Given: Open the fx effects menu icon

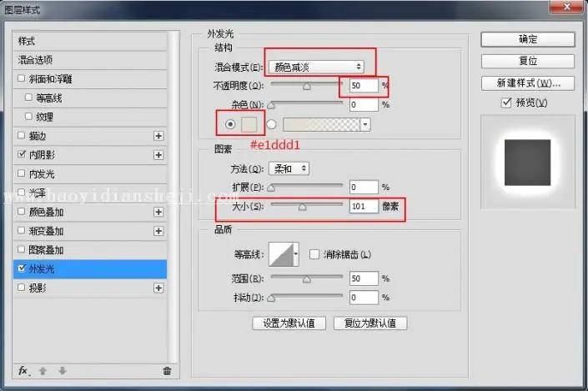Looking at the screenshot, I should pos(23,371).
